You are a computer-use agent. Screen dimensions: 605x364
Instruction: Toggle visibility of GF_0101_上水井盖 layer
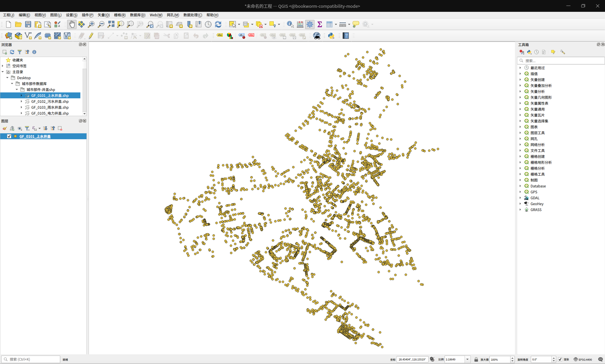click(x=9, y=136)
